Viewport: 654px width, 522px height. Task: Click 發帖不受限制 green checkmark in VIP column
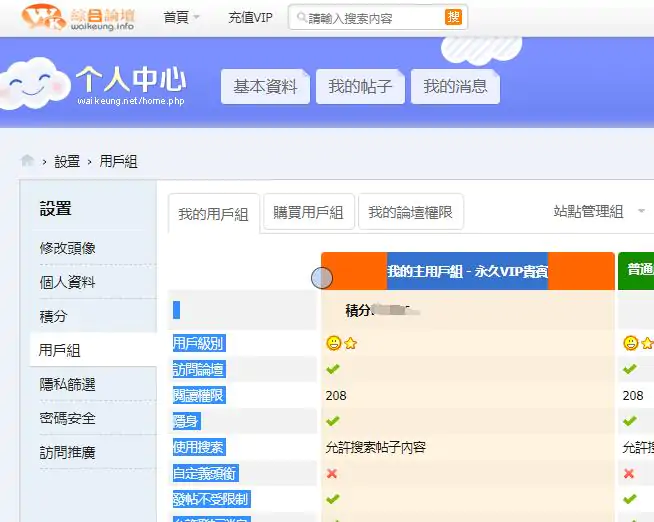point(333,499)
